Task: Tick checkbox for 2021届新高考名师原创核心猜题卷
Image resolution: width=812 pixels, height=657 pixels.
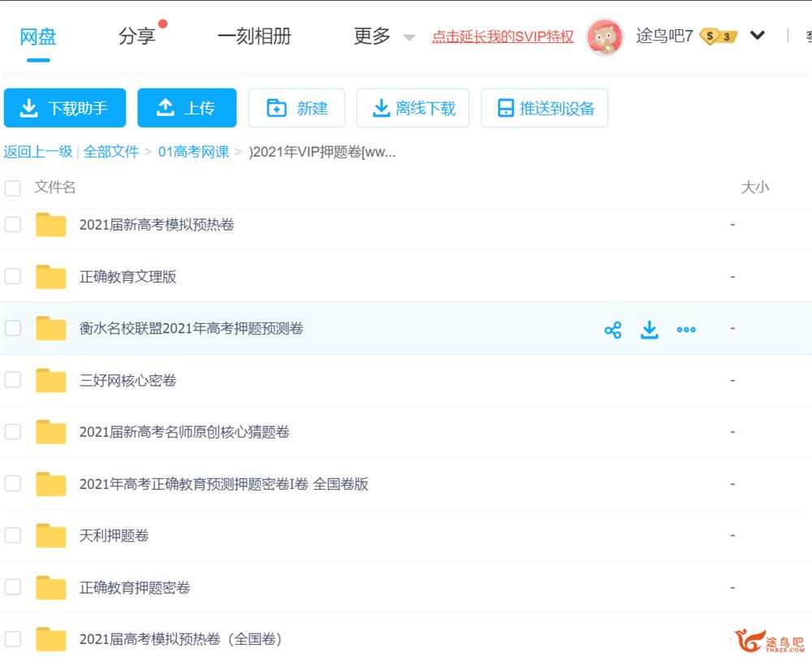Action: 12,431
